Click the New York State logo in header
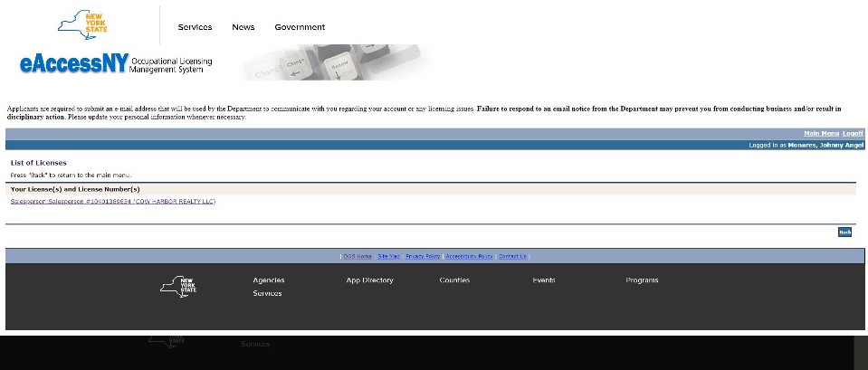The image size is (868, 370). click(x=82, y=25)
